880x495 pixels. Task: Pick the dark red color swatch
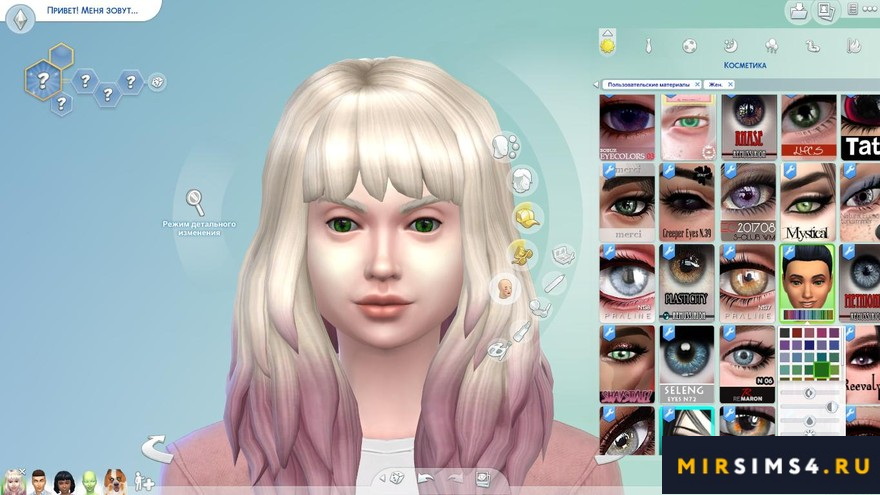[796, 333]
